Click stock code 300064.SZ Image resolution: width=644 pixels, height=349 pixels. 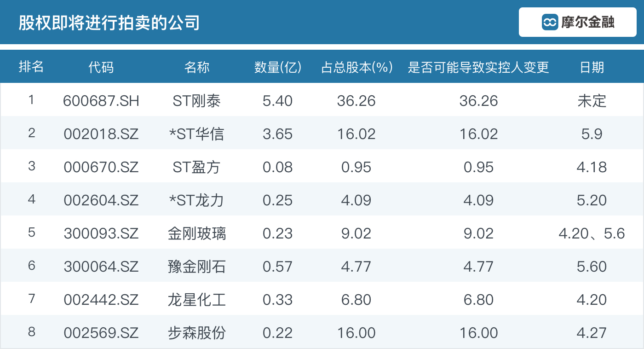(101, 267)
